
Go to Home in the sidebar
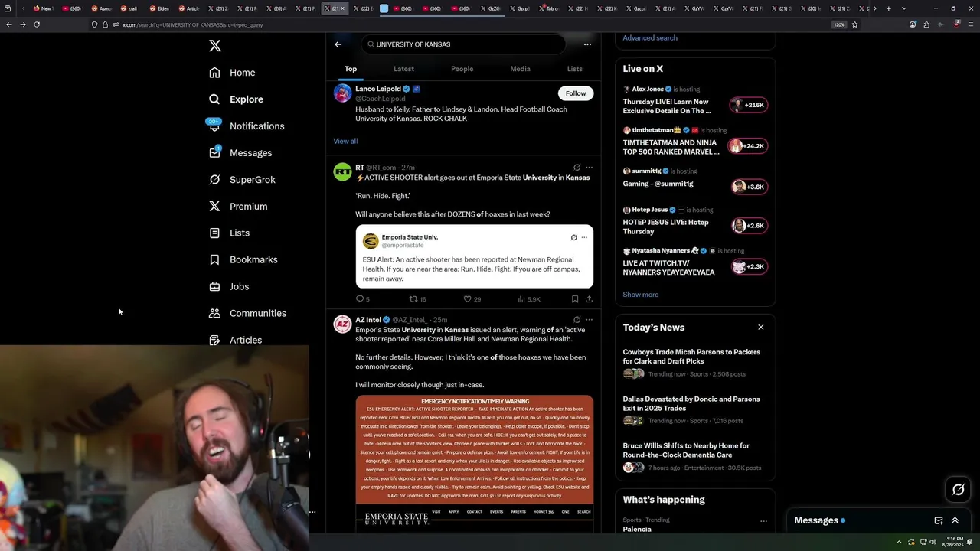[232, 73]
